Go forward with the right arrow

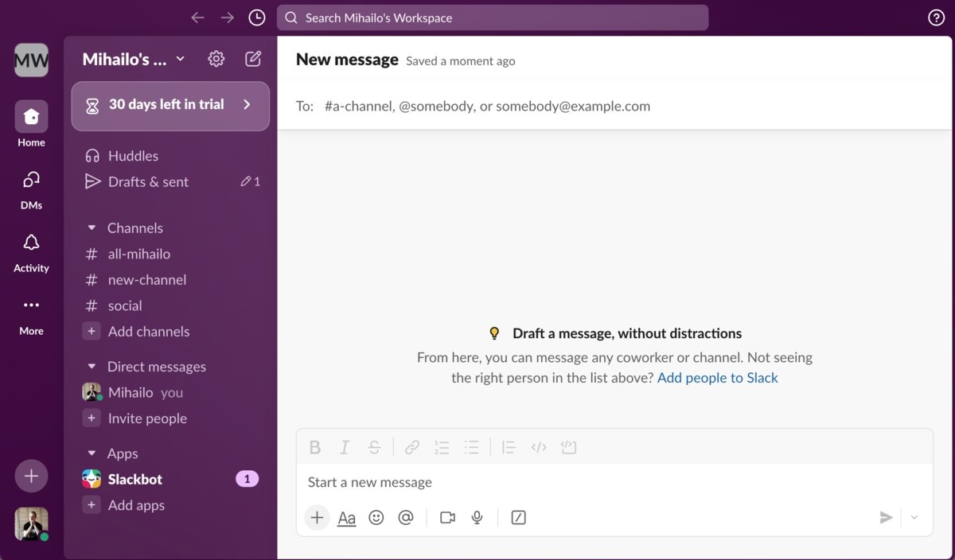point(228,17)
